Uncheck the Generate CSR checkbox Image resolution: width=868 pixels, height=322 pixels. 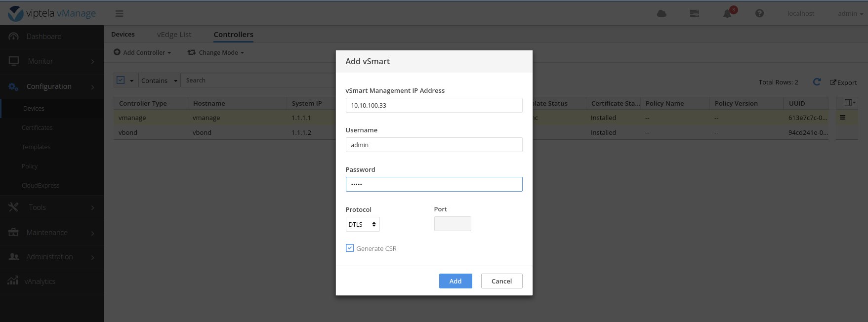tap(350, 248)
